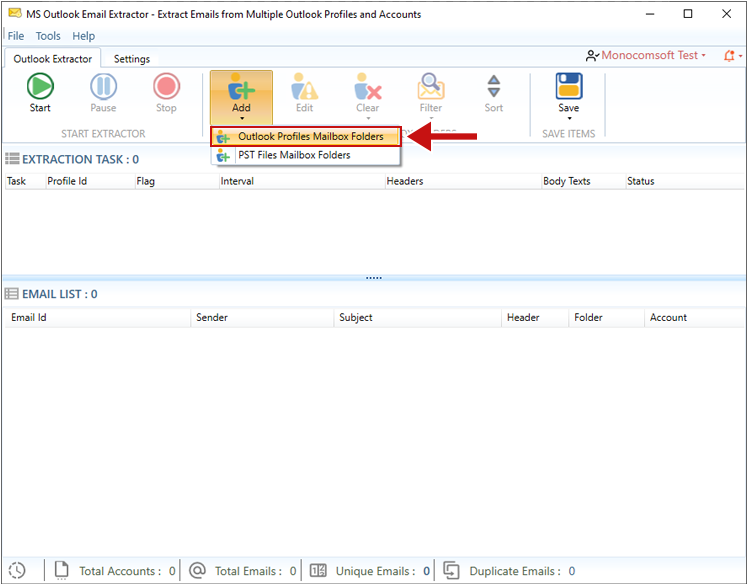
Task: Click the @ Total Emails icon
Action: (197, 570)
